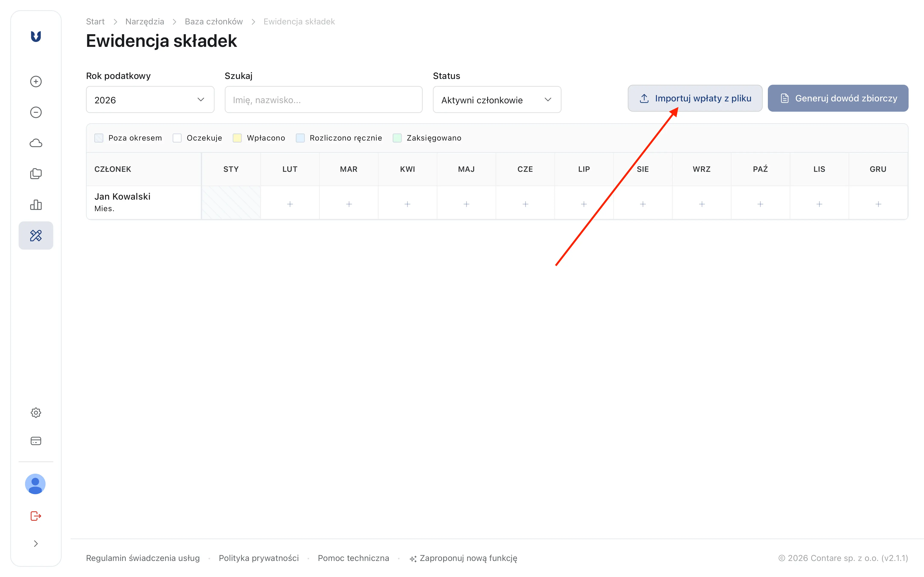924x577 pixels.
Task: Click the plus-circle icon in sidebar
Action: coord(36,81)
